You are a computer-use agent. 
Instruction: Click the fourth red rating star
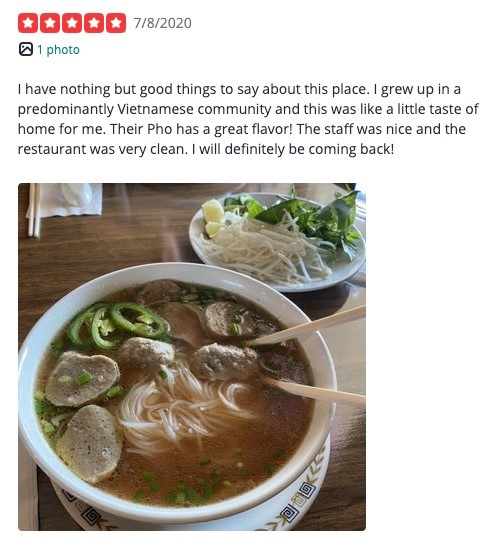click(94, 23)
